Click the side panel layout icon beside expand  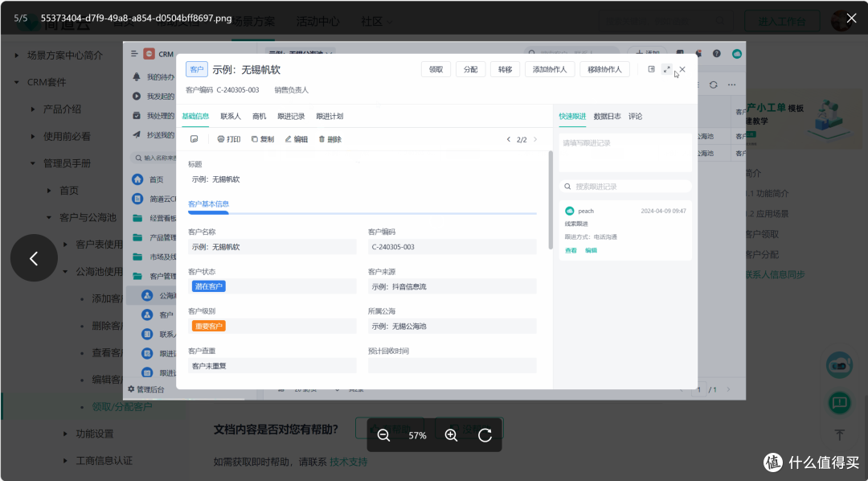click(x=652, y=69)
